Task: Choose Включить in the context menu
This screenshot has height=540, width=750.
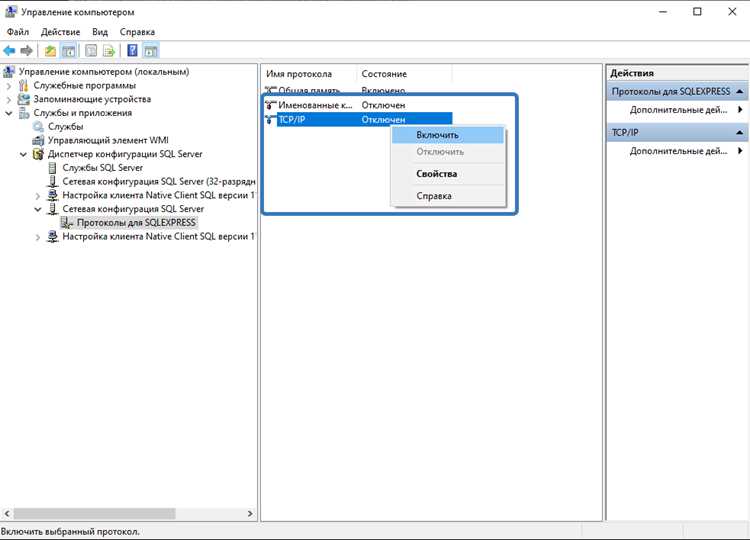Action: [x=448, y=135]
